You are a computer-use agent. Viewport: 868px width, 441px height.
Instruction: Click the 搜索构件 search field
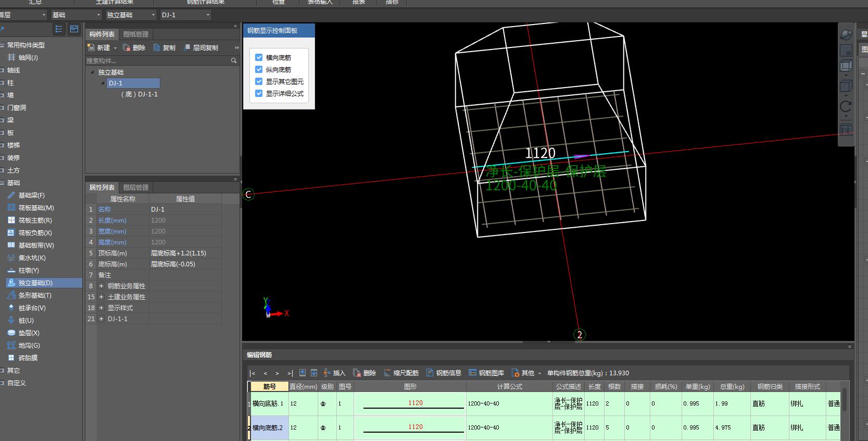[x=158, y=60]
